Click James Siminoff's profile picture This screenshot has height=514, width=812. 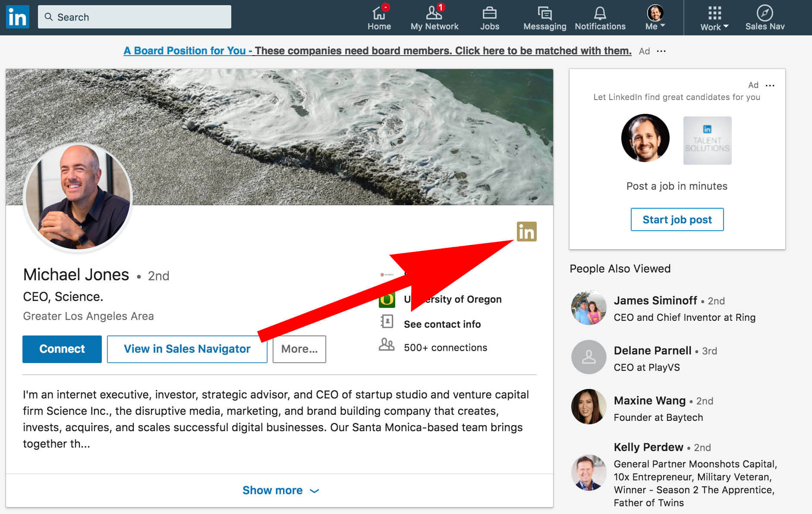point(589,307)
